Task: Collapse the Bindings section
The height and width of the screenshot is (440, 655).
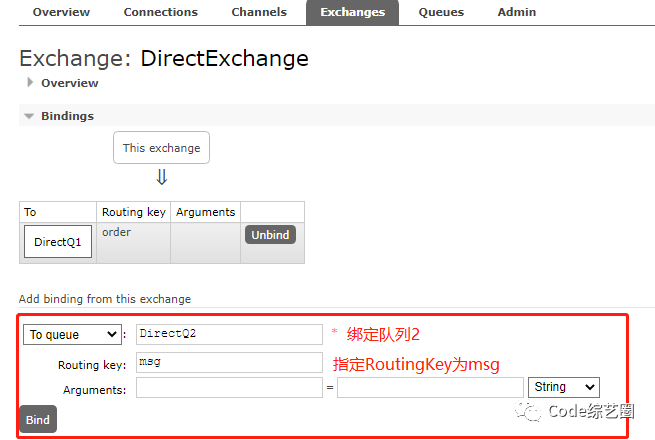Action: pos(29,116)
